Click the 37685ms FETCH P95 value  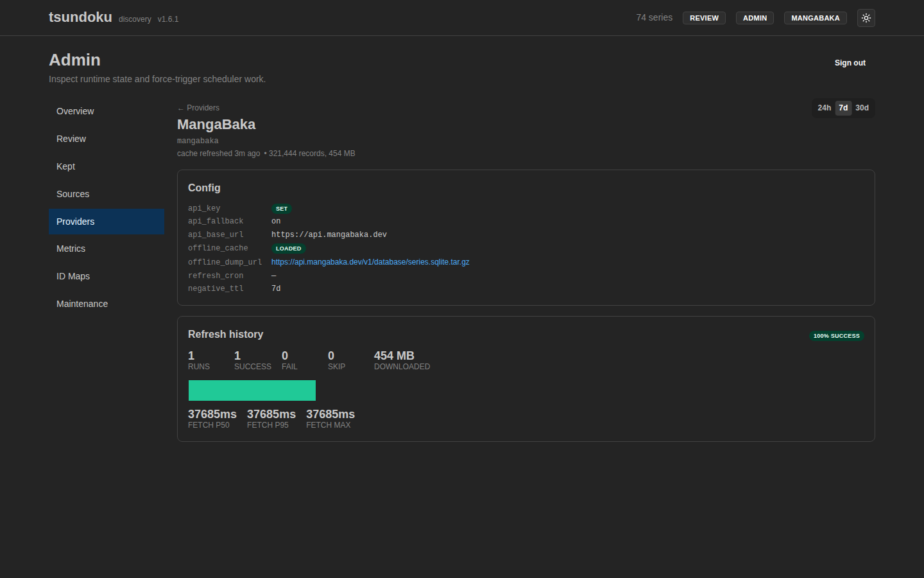pos(271,414)
